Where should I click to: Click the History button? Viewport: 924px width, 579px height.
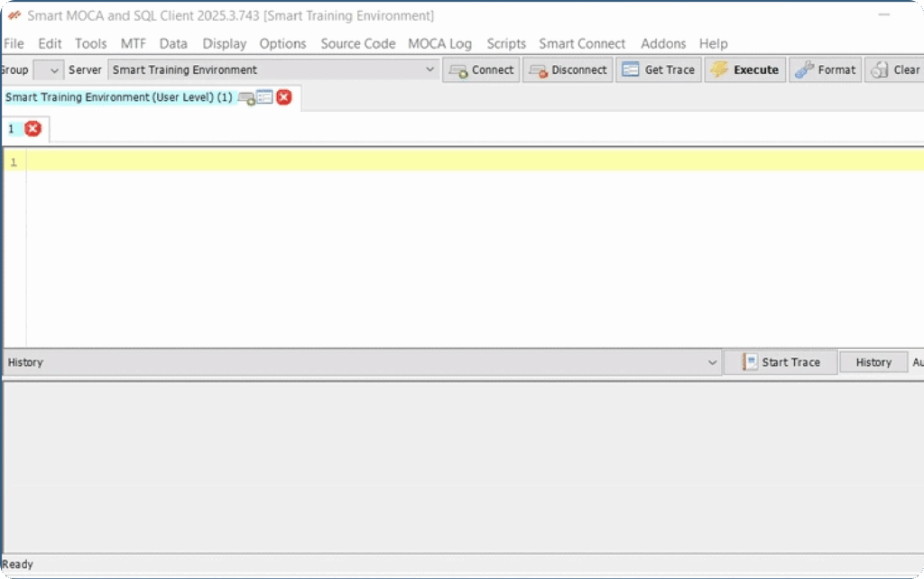[873, 363]
